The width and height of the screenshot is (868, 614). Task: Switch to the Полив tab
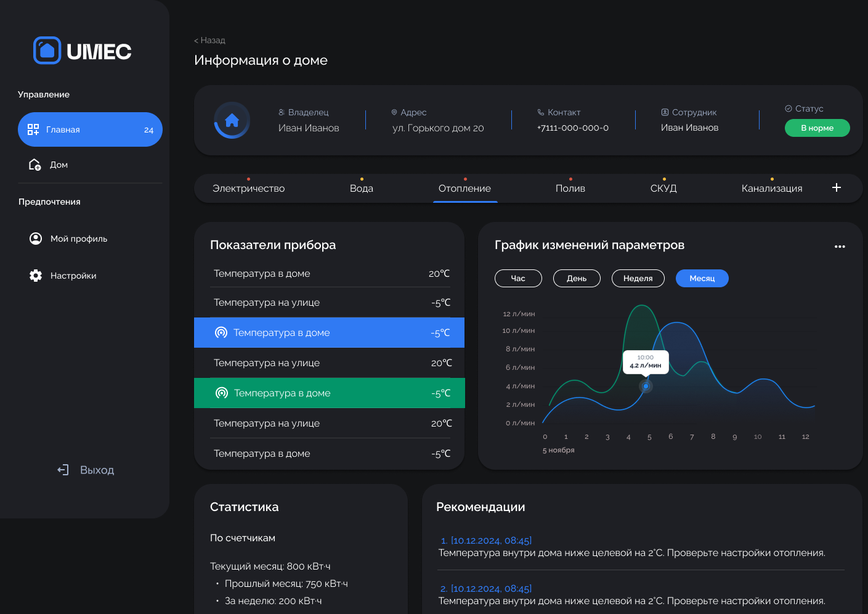click(570, 188)
